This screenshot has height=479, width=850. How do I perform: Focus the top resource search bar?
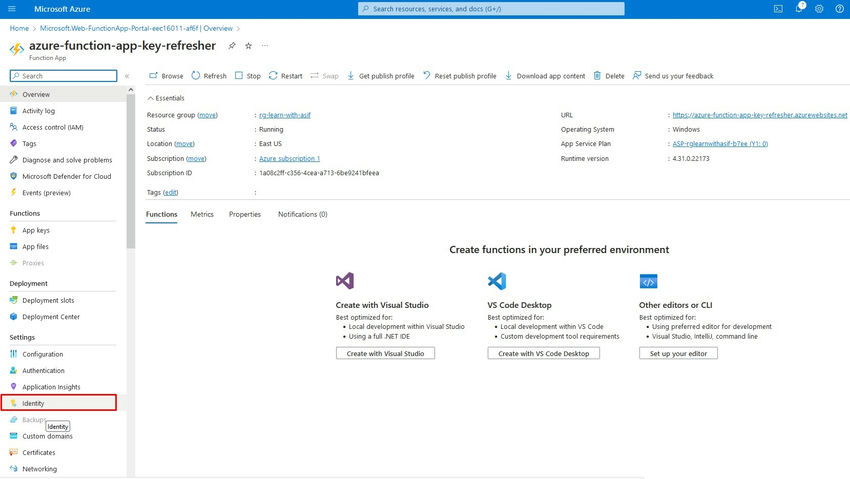click(491, 9)
